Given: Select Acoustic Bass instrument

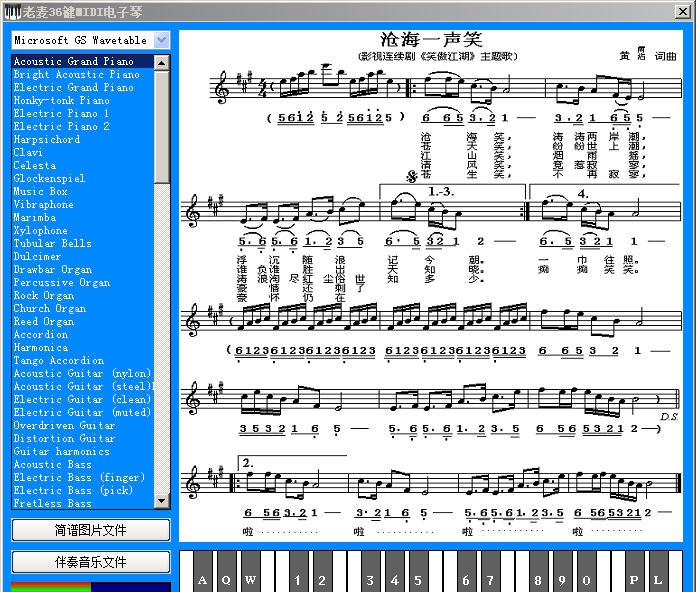Looking at the screenshot, I should [83, 465].
